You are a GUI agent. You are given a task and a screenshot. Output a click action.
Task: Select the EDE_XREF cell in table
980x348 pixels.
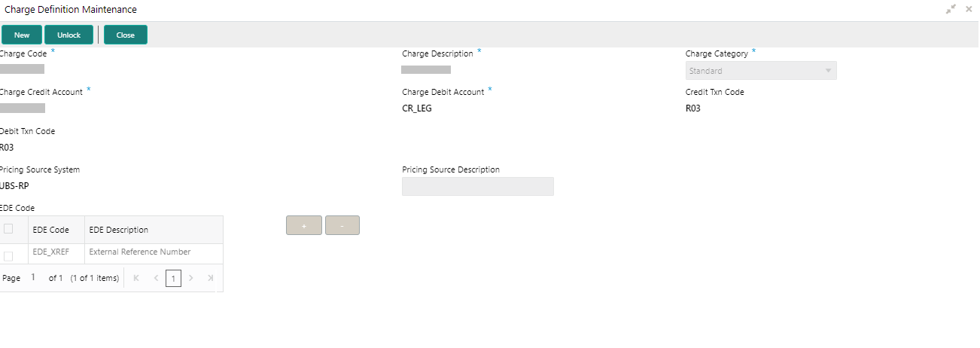tap(51, 252)
